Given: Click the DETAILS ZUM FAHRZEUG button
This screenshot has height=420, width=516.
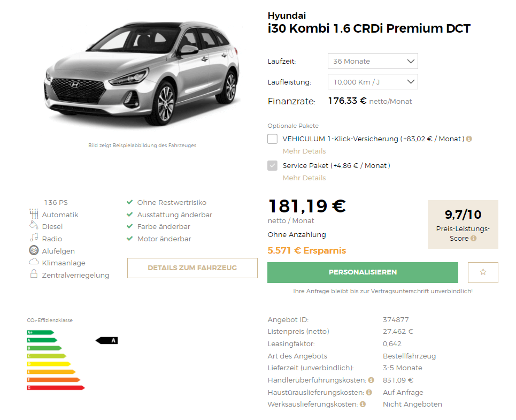Looking at the screenshot, I should click(192, 268).
